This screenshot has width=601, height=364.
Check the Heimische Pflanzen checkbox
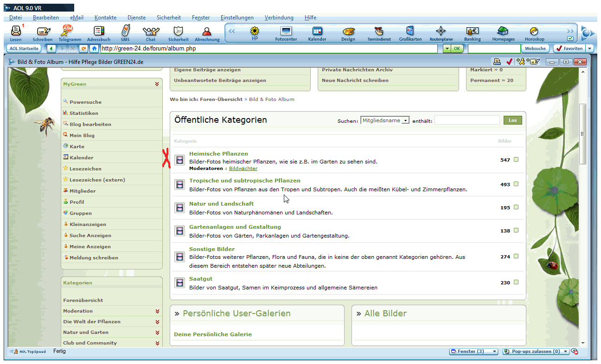[x=516, y=160]
